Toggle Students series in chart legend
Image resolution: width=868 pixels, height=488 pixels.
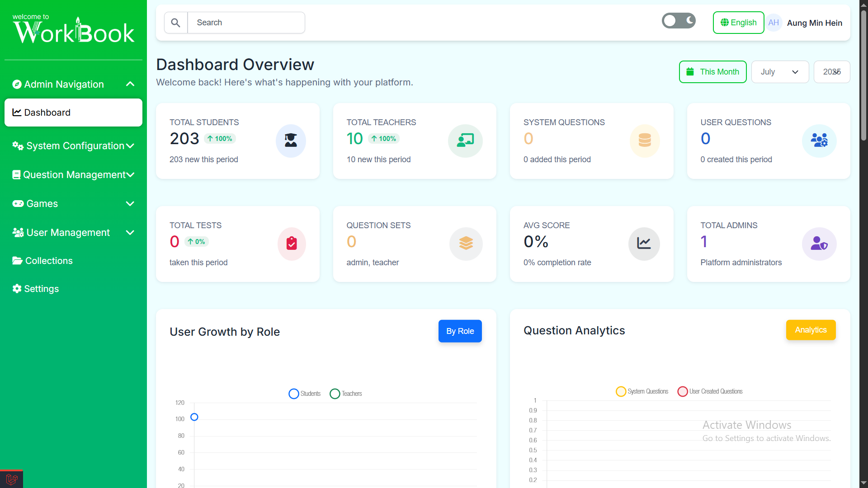pos(305,394)
